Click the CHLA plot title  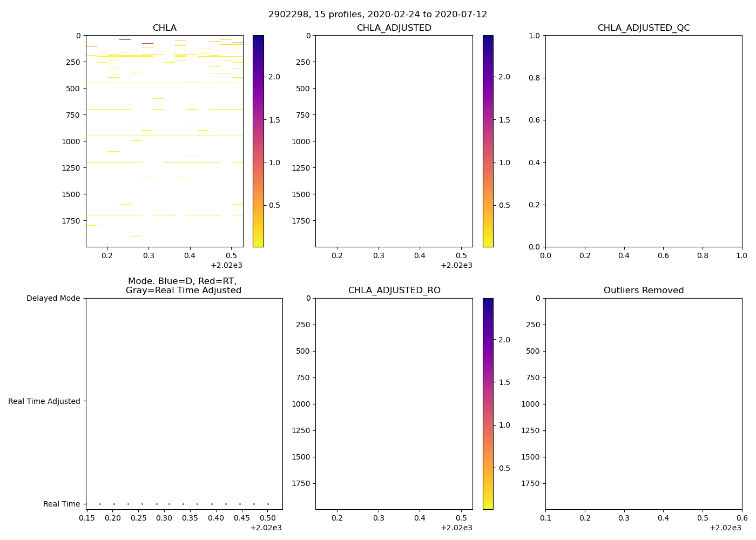164,28
